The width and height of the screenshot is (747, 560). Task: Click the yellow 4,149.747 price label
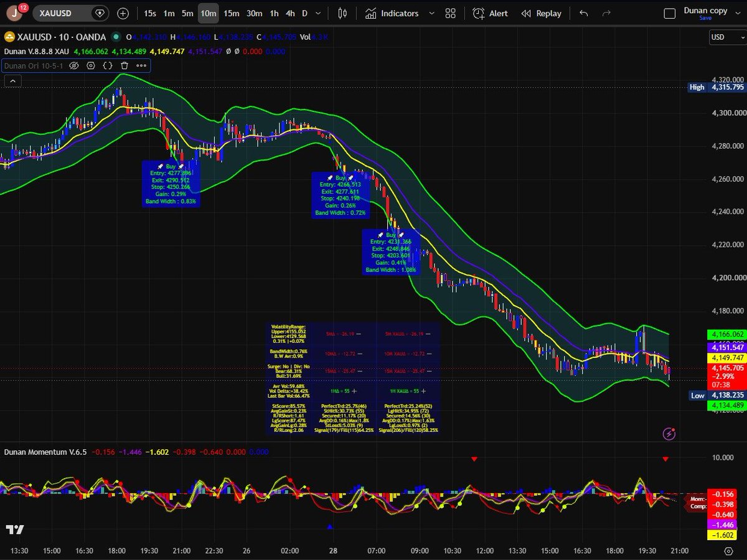[x=727, y=358]
